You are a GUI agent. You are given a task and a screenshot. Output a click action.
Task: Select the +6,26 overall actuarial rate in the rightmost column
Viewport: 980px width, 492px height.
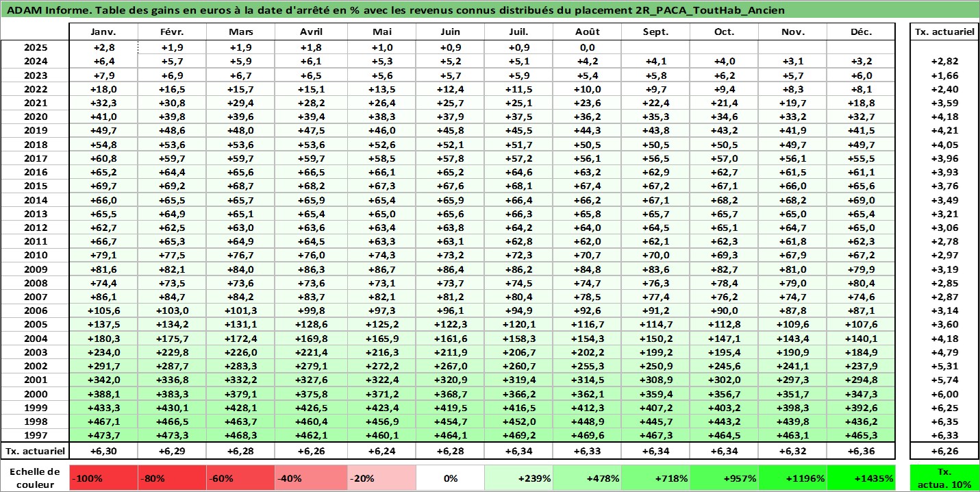(x=944, y=451)
